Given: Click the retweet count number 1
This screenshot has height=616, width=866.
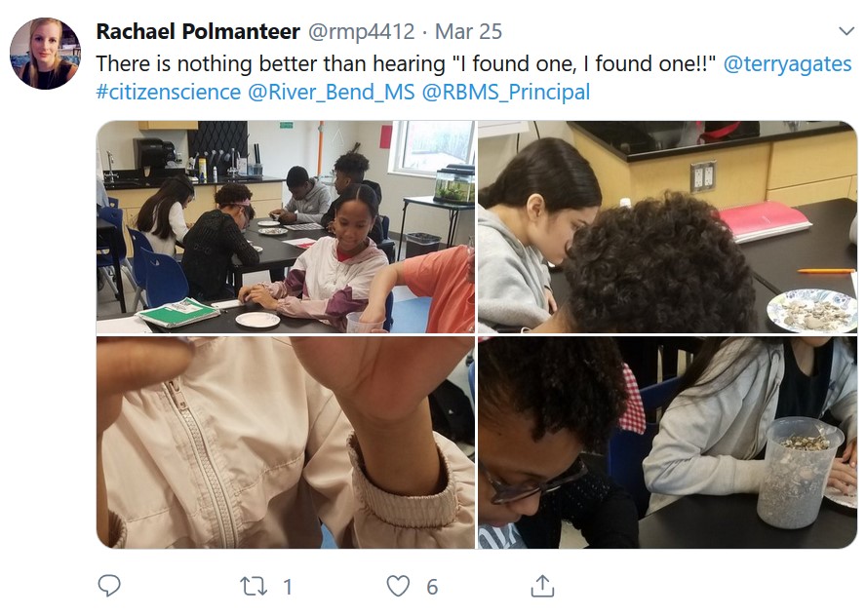Looking at the screenshot, I should [x=287, y=587].
